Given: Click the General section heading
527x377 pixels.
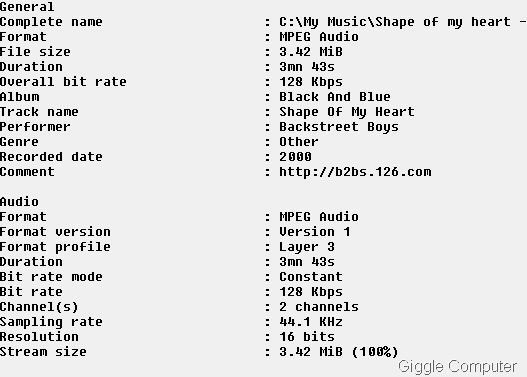Looking at the screenshot, I should click(x=27, y=7).
